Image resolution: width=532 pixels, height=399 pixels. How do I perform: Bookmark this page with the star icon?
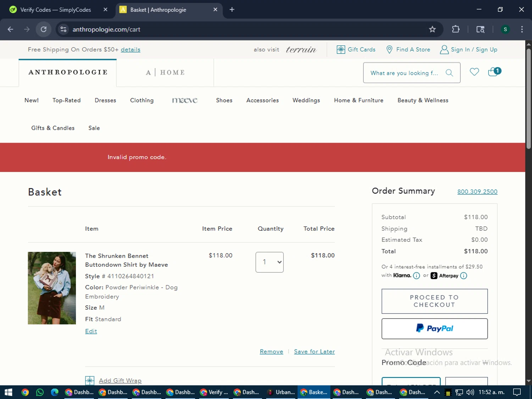(x=432, y=29)
